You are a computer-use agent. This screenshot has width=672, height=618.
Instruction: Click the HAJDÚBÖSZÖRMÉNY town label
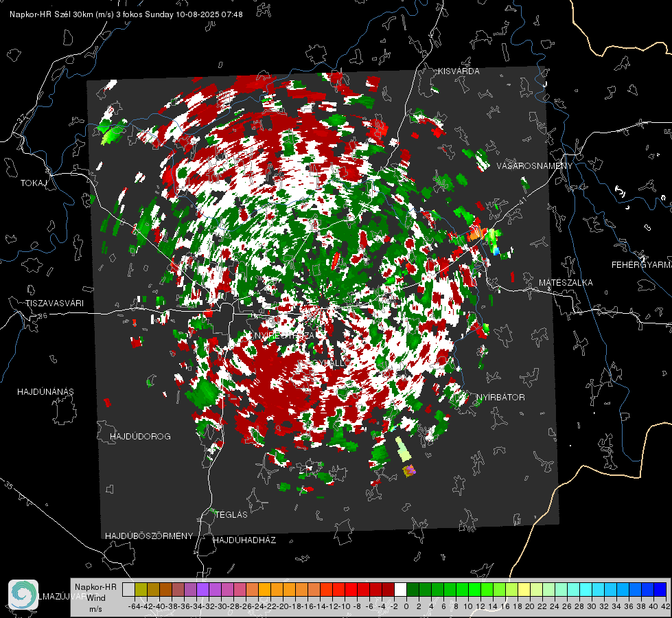pos(149,536)
